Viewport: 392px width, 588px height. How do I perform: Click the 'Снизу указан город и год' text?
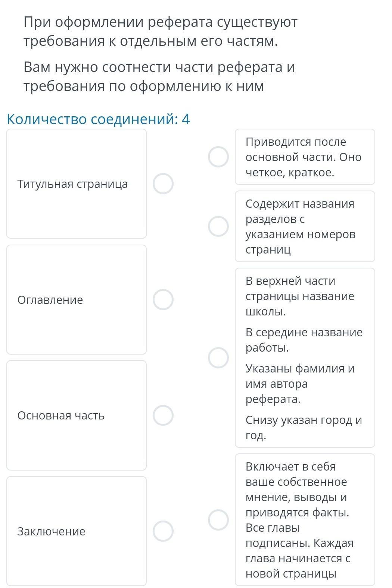[x=304, y=428]
